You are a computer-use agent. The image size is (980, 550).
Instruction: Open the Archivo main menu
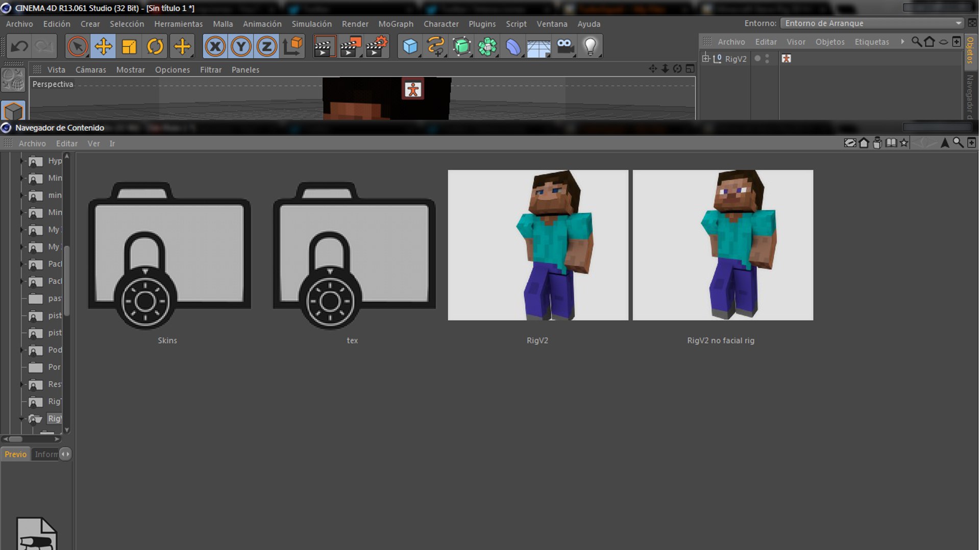click(x=19, y=24)
